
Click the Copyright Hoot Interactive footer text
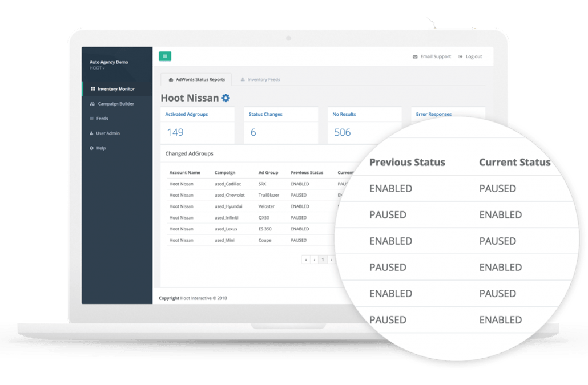(193, 298)
